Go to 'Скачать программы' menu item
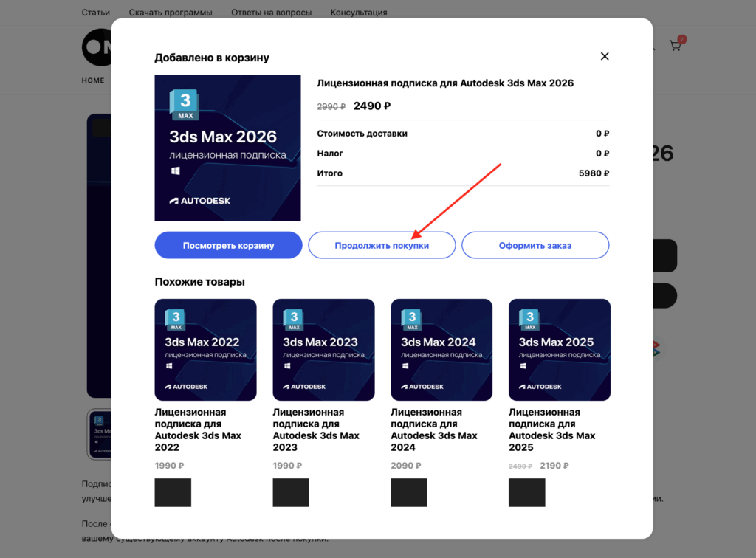Screen dimensions: 756x558 point(170,13)
